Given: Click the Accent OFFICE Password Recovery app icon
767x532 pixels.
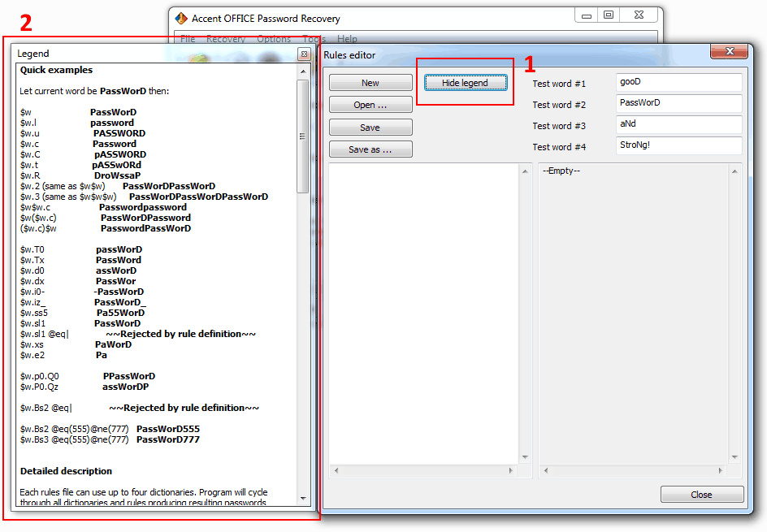Looking at the screenshot, I should point(181,19).
